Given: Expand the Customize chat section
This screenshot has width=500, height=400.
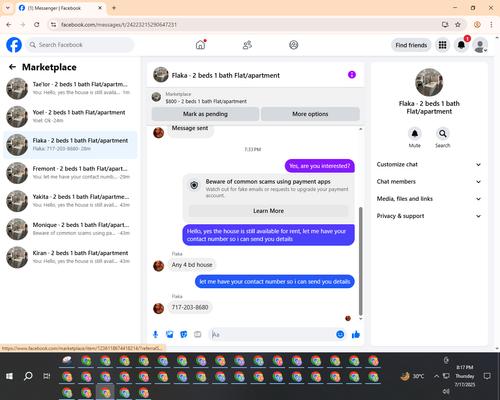Looking at the screenshot, I should tap(429, 164).
